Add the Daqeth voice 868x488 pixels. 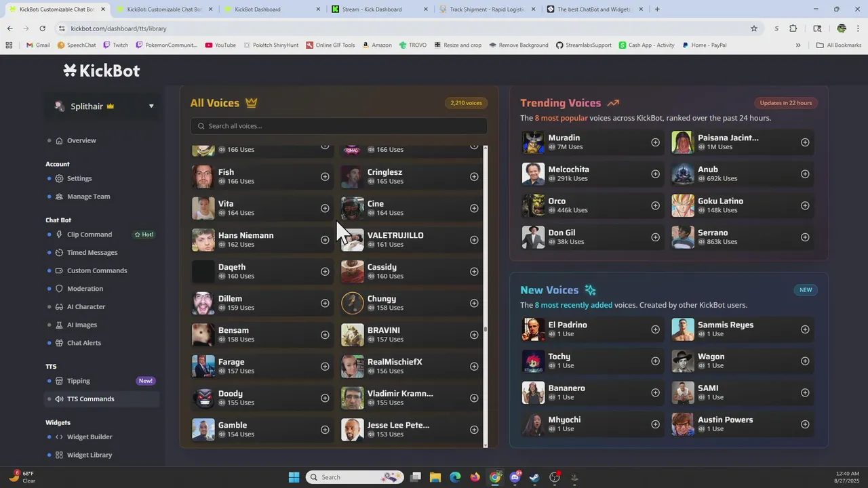tap(325, 271)
